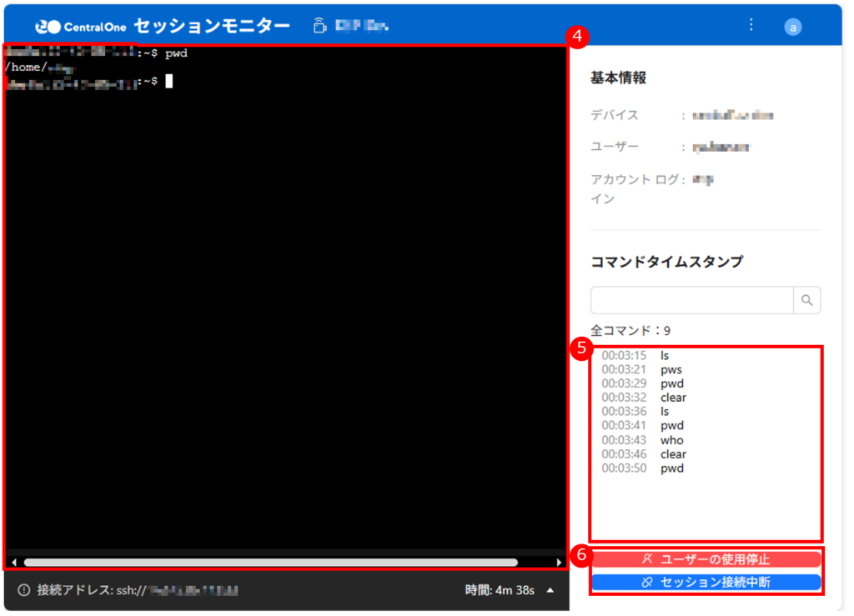
Task: Click the CentralOne logo in header
Action: 81,27
